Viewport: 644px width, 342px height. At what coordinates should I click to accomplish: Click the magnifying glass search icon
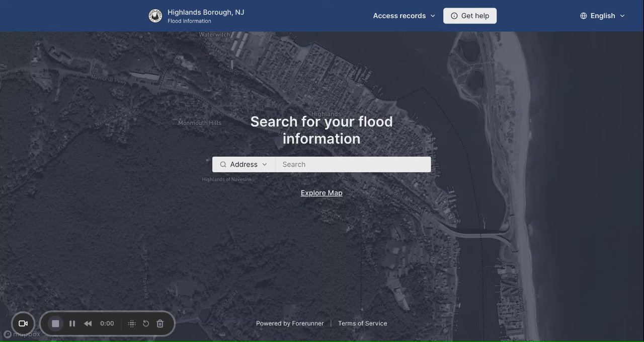[x=223, y=164]
